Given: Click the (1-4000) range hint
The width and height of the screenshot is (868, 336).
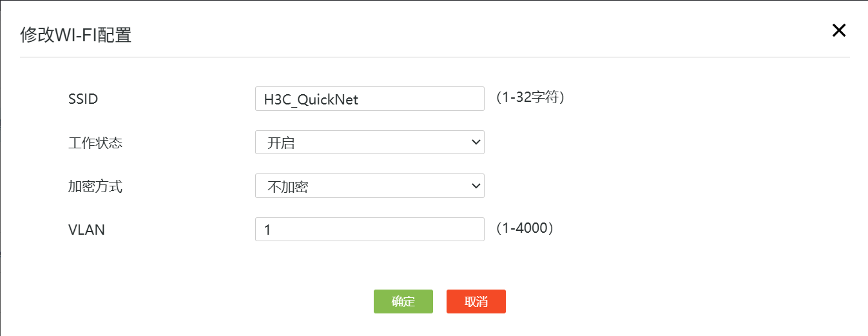Looking at the screenshot, I should pos(525,228).
